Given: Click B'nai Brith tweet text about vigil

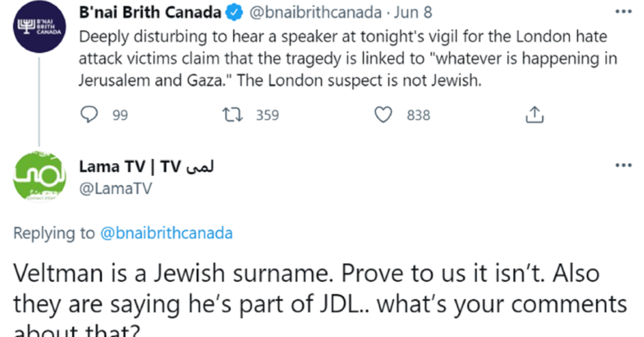Looking at the screenshot, I should coord(348,59).
